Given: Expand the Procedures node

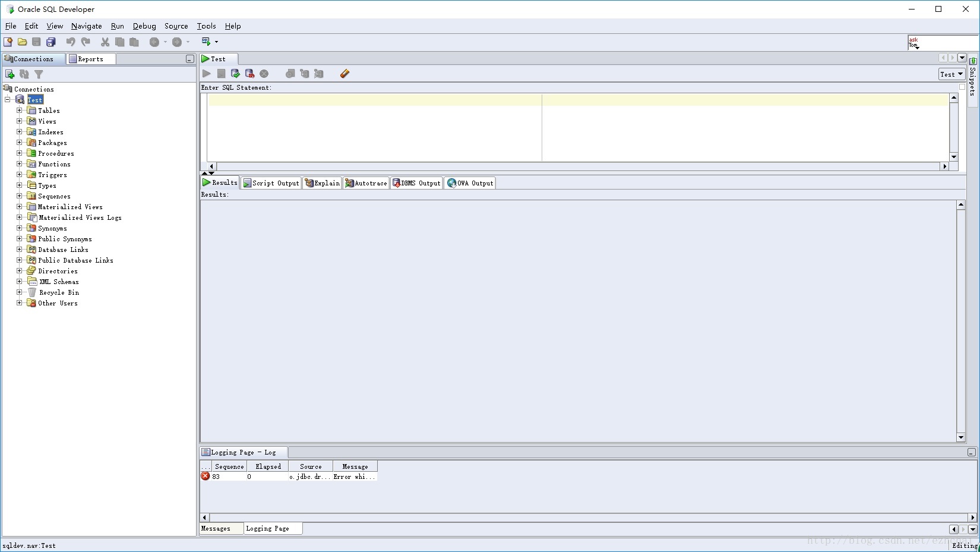Looking at the screenshot, I should pyautogui.click(x=19, y=153).
